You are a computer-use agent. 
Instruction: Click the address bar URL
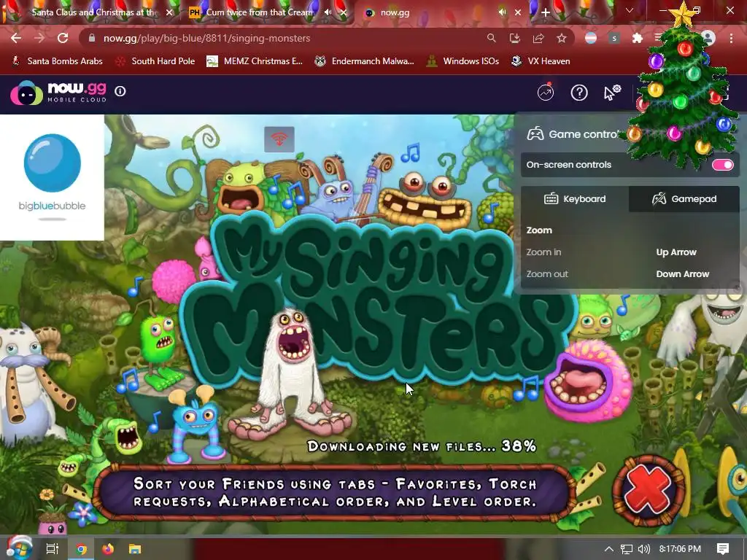(x=206, y=38)
